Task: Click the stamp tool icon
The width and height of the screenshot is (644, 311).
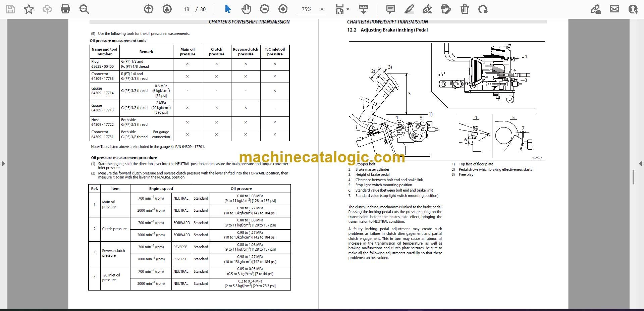Action: [446, 9]
